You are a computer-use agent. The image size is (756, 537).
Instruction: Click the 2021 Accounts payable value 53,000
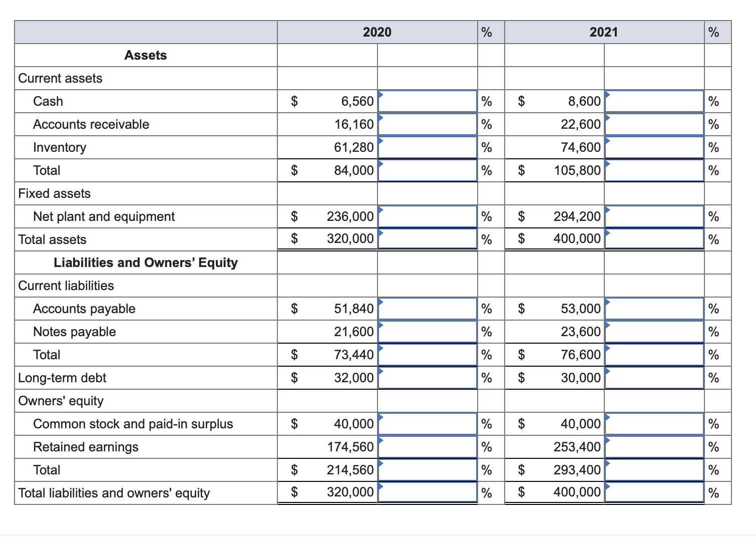[x=581, y=309]
